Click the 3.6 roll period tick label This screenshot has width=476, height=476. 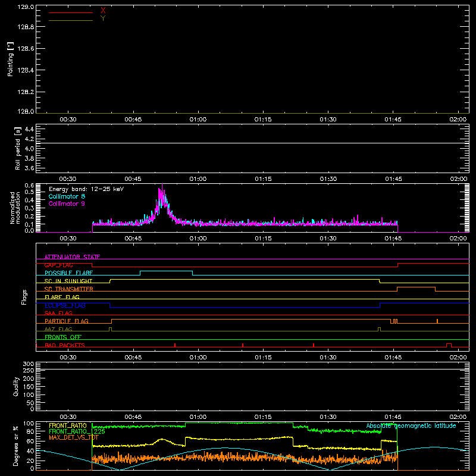[29, 168]
